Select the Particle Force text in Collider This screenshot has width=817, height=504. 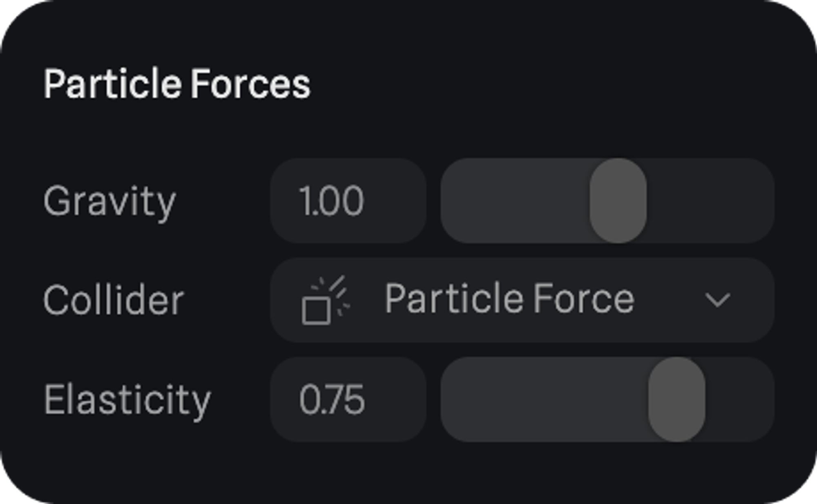click(x=509, y=300)
